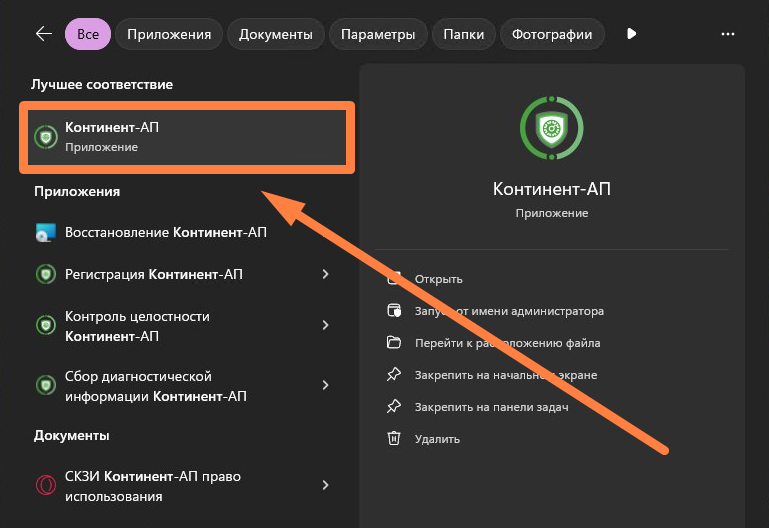Expand Контроль целостности Континент-АП chevron
The width and height of the screenshot is (769, 528).
325,326
